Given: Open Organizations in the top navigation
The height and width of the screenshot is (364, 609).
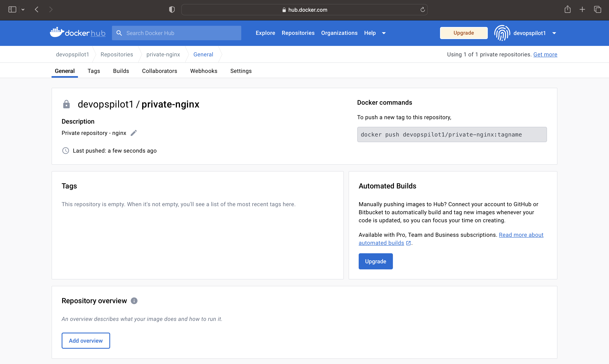Looking at the screenshot, I should [339, 33].
